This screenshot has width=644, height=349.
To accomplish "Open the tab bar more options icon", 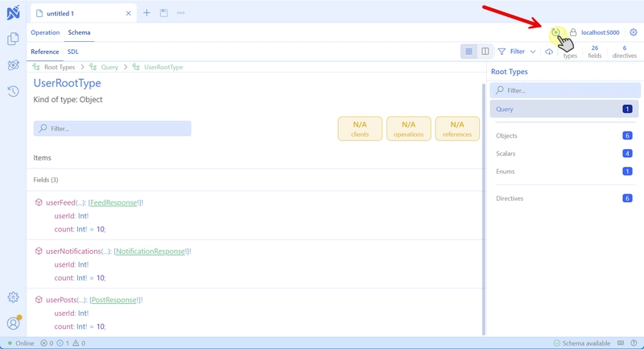I will (180, 13).
